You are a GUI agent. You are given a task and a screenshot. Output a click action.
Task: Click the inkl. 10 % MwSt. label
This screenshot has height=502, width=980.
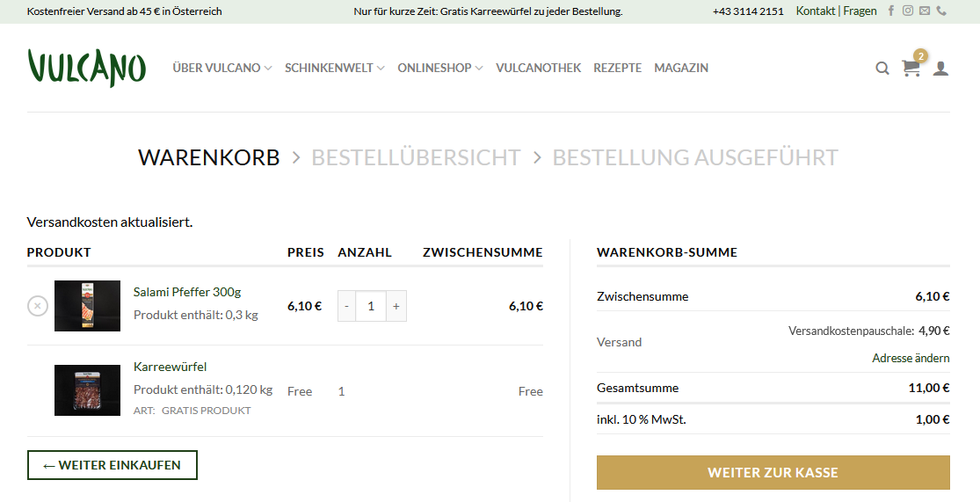[x=642, y=419]
